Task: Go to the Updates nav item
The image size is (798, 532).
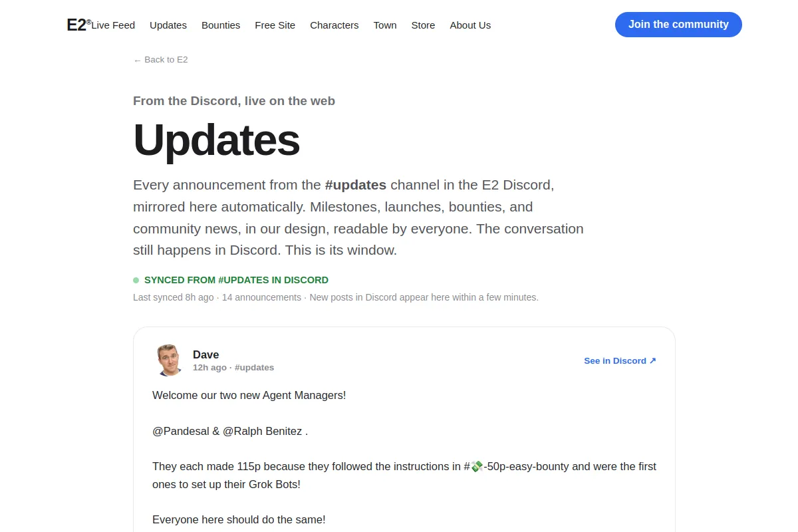Action: 168,25
